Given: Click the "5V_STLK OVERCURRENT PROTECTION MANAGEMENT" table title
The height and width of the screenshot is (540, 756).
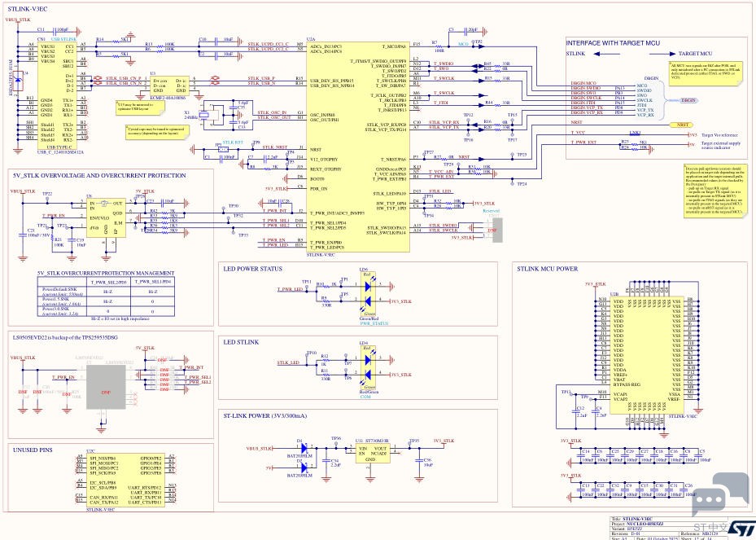Looking at the screenshot, I should coord(106,273).
